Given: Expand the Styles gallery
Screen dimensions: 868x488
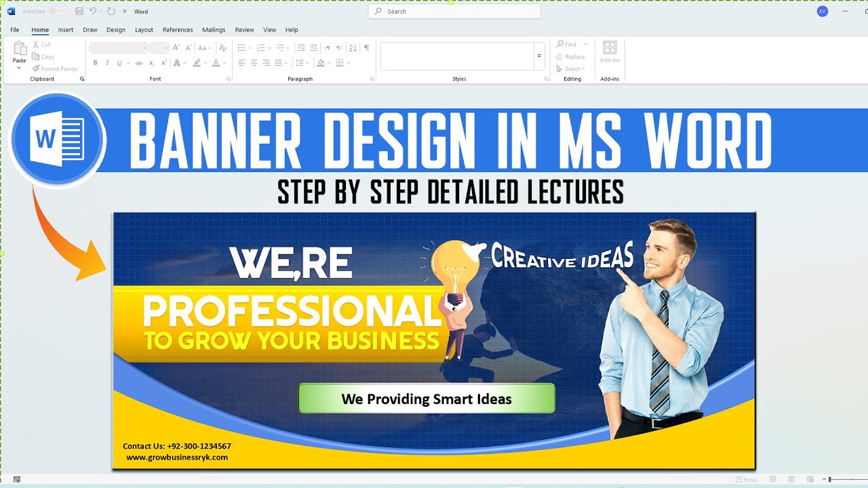Looking at the screenshot, I should (x=540, y=56).
